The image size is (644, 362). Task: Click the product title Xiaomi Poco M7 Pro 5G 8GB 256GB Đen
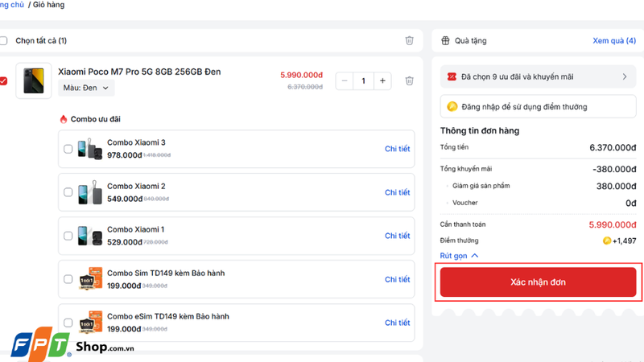click(x=139, y=72)
